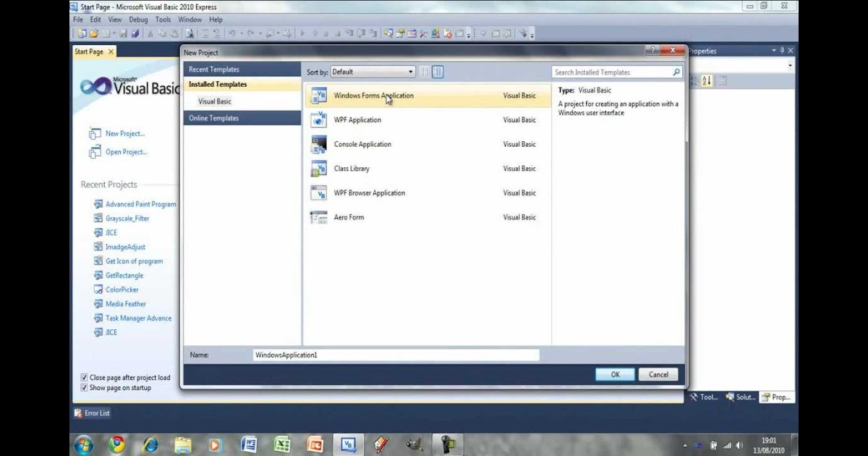Open the Undo history dropdown arrow
The width and height of the screenshot is (868, 456).
tap(241, 33)
